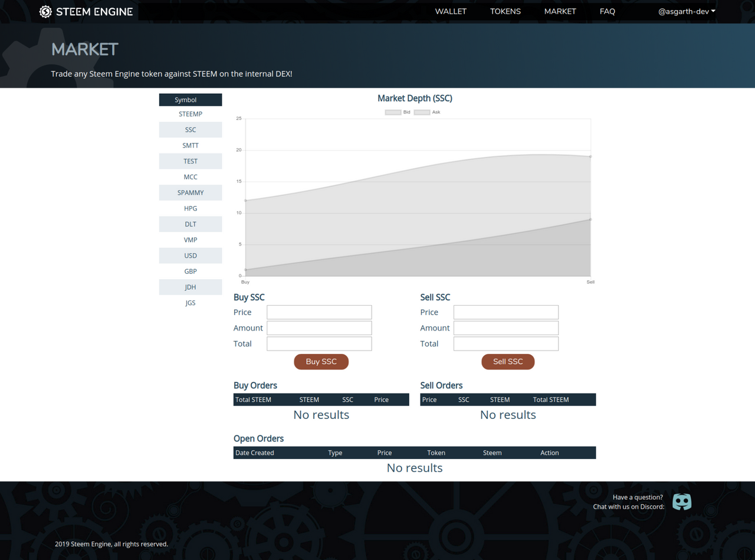Open the FAQ page
755x560 pixels.
[608, 12]
